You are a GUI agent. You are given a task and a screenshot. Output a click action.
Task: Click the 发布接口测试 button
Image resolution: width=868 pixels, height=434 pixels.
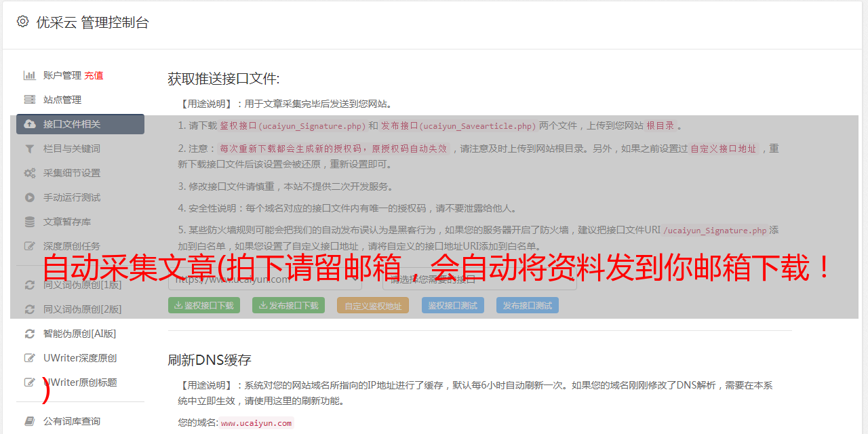(x=528, y=305)
